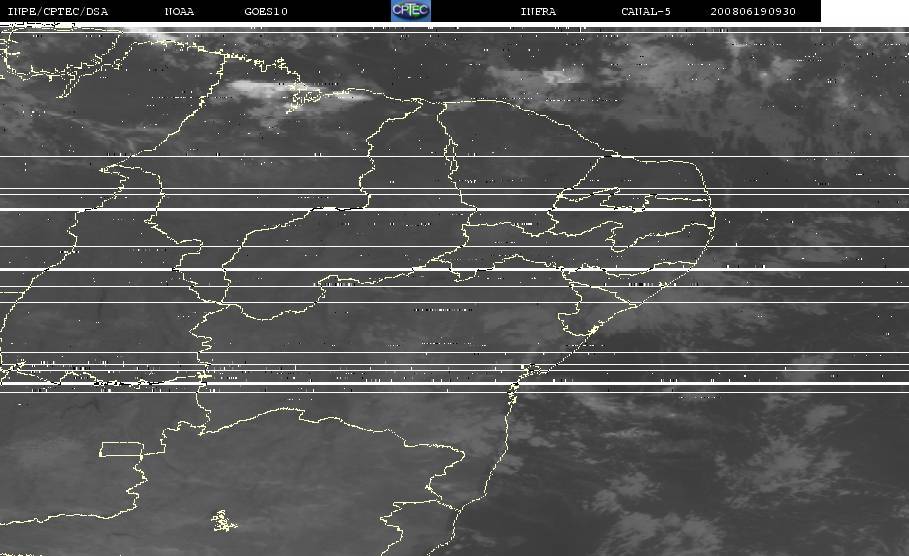Click the small jagged outlined reservoir shape
909x556 pixels.
pos(224,521)
